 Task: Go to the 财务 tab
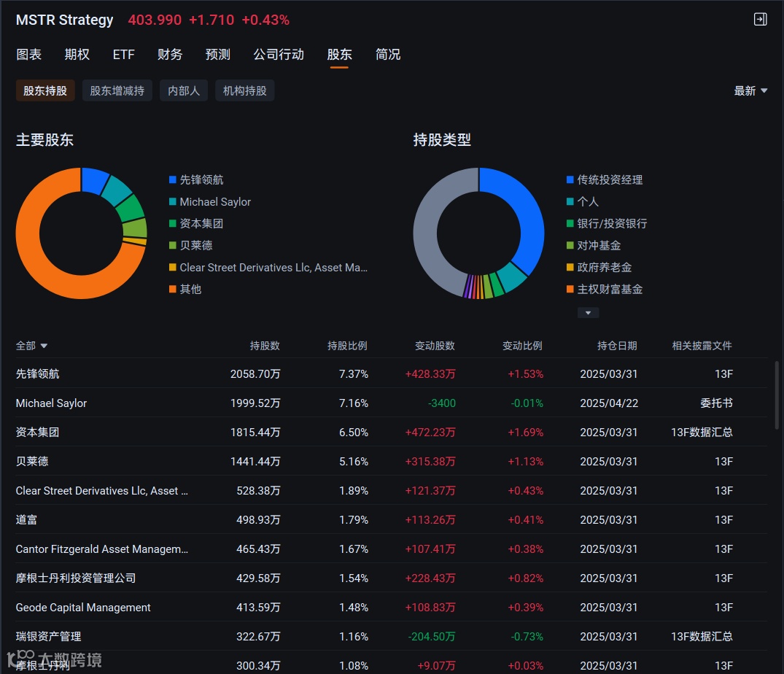(170, 55)
